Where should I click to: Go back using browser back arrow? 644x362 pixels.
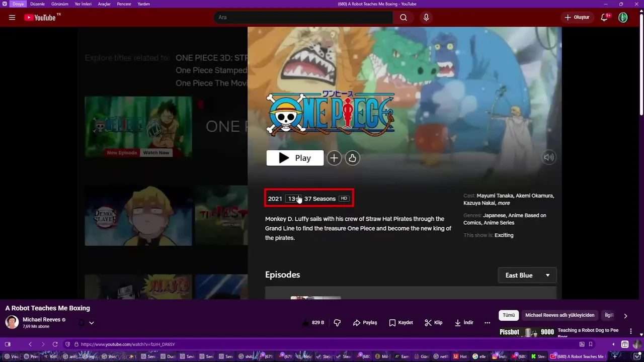tap(30, 344)
